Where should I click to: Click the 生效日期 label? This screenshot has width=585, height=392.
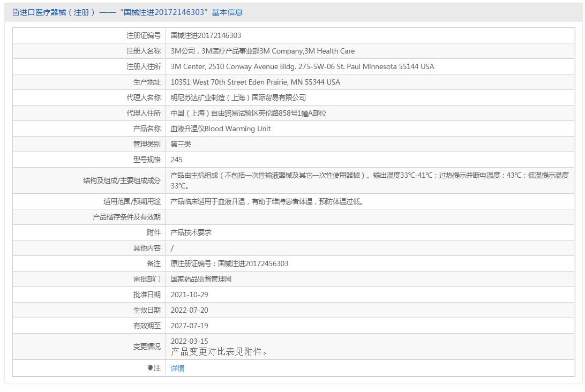click(147, 310)
